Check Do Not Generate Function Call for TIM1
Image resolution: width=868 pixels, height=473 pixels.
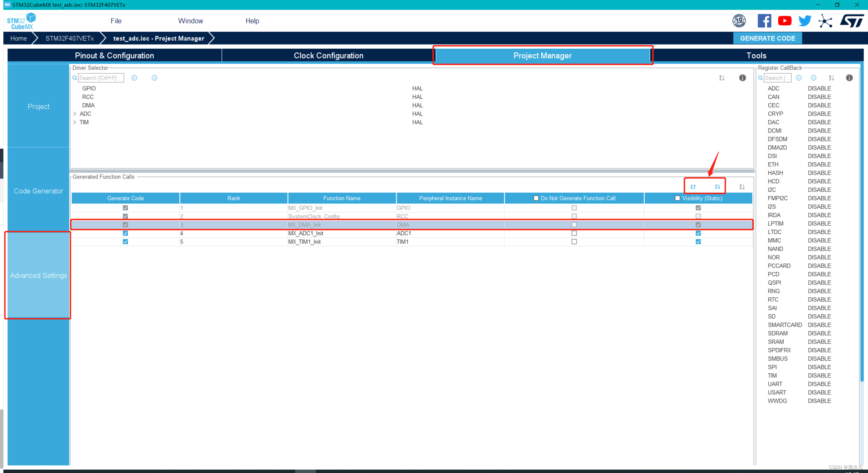(574, 242)
